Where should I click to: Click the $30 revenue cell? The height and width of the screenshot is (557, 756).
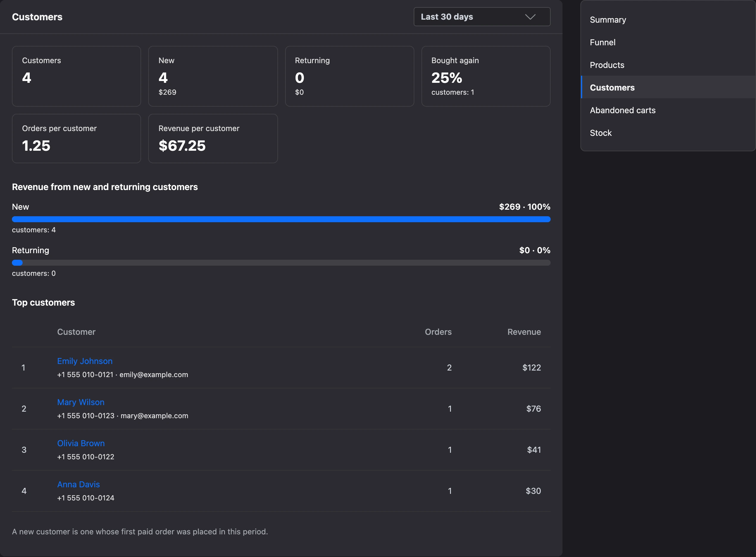(x=533, y=491)
